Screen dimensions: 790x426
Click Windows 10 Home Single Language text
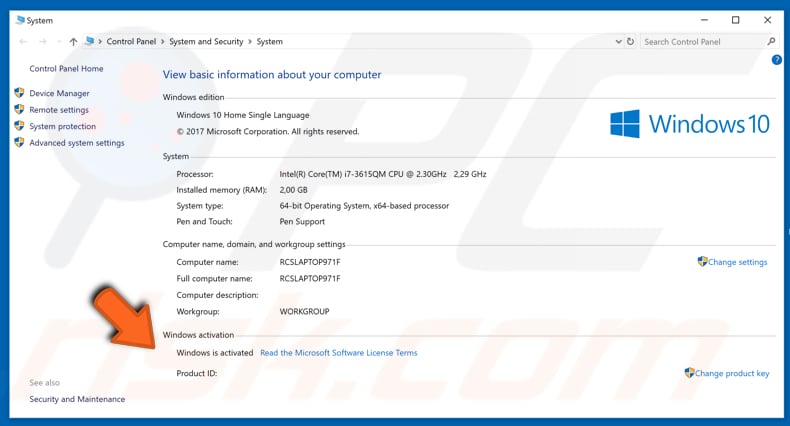point(243,115)
